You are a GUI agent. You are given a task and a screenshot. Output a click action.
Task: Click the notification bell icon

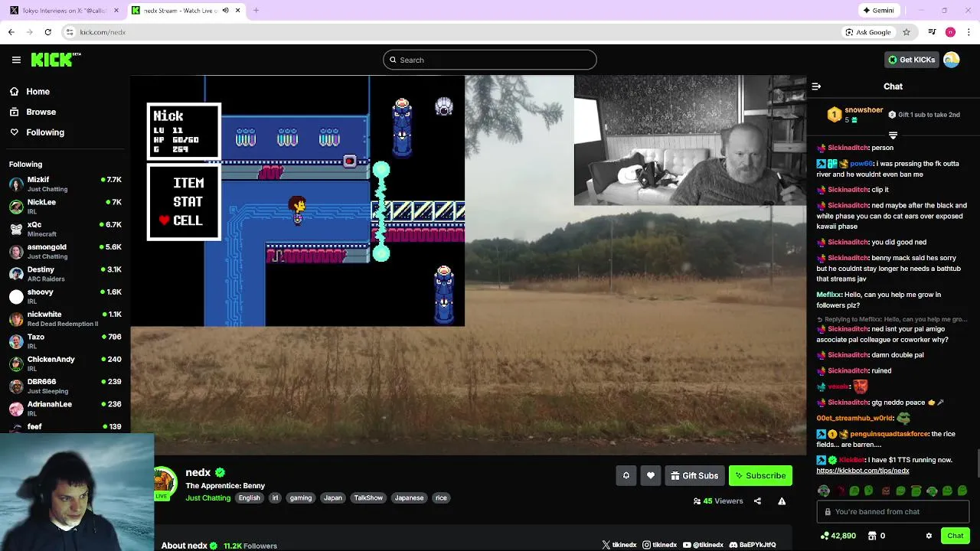pos(626,476)
